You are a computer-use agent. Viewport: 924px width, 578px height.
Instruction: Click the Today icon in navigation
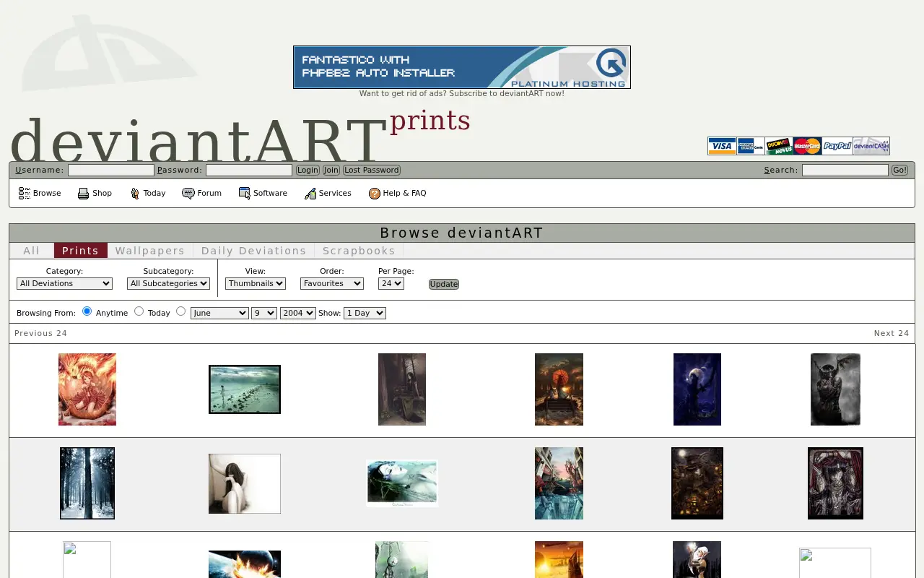click(x=135, y=193)
